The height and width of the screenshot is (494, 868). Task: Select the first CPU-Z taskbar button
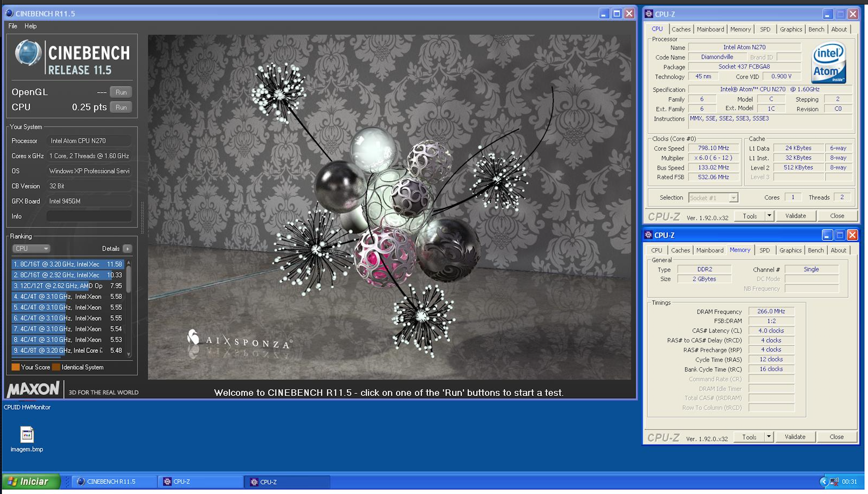click(x=201, y=481)
